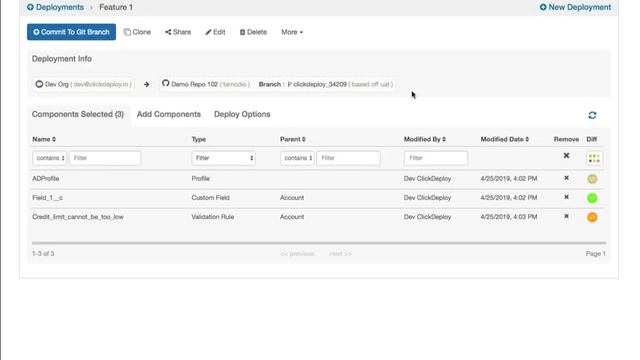Switch to Components Selected (3) tab
Image resolution: width=640 pixels, height=360 pixels.
pos(78,114)
